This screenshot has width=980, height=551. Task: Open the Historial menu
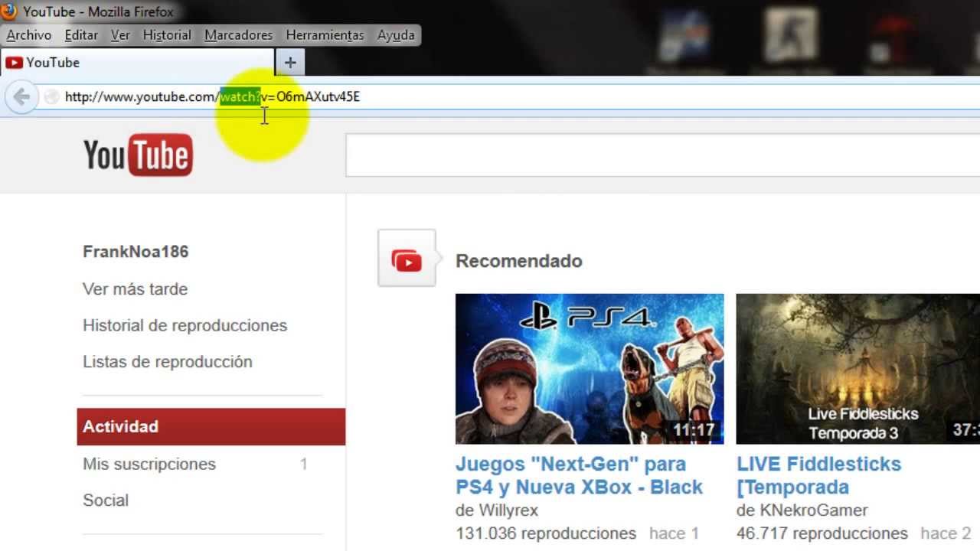[x=167, y=35]
